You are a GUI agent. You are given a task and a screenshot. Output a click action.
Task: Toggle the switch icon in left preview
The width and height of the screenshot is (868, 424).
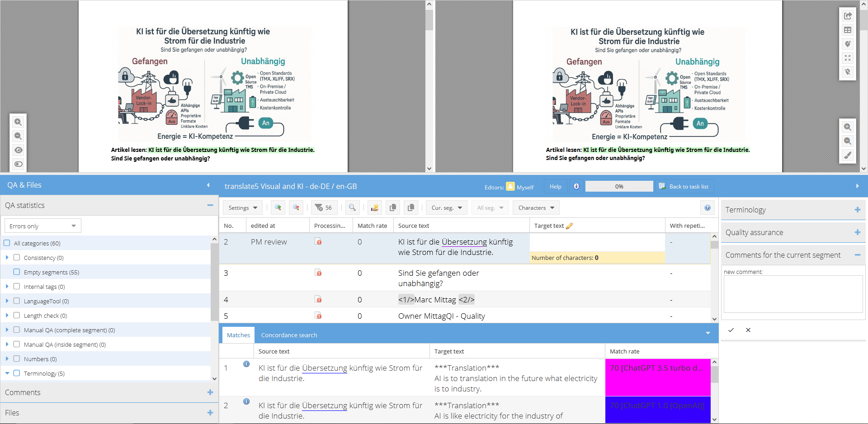click(x=18, y=164)
